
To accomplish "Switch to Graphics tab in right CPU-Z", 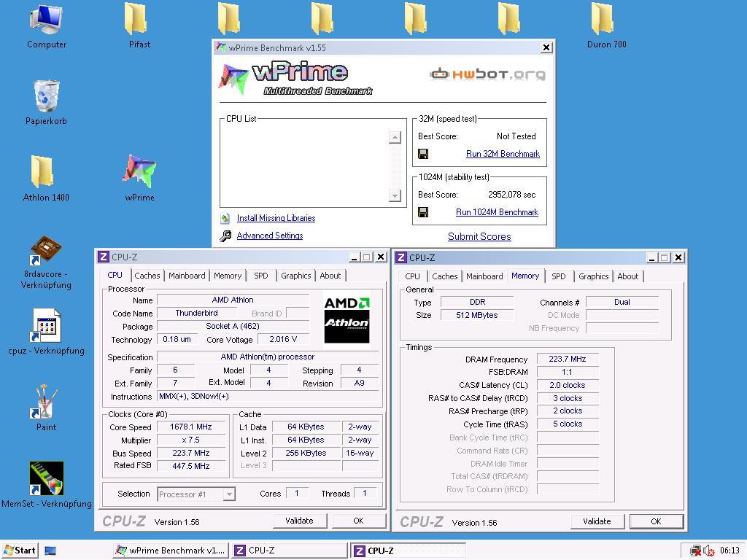I will (594, 276).
